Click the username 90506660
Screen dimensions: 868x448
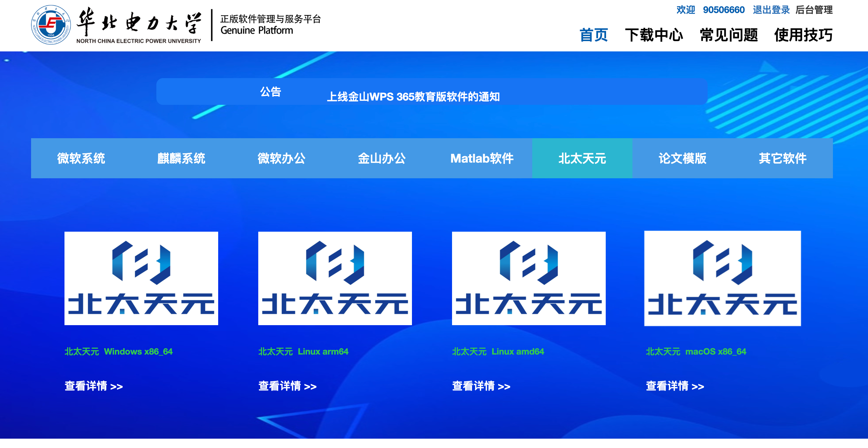coord(723,10)
